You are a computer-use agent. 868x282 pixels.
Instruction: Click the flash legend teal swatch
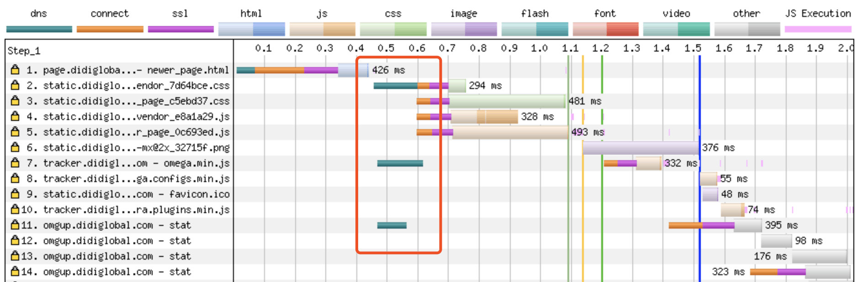click(x=535, y=29)
